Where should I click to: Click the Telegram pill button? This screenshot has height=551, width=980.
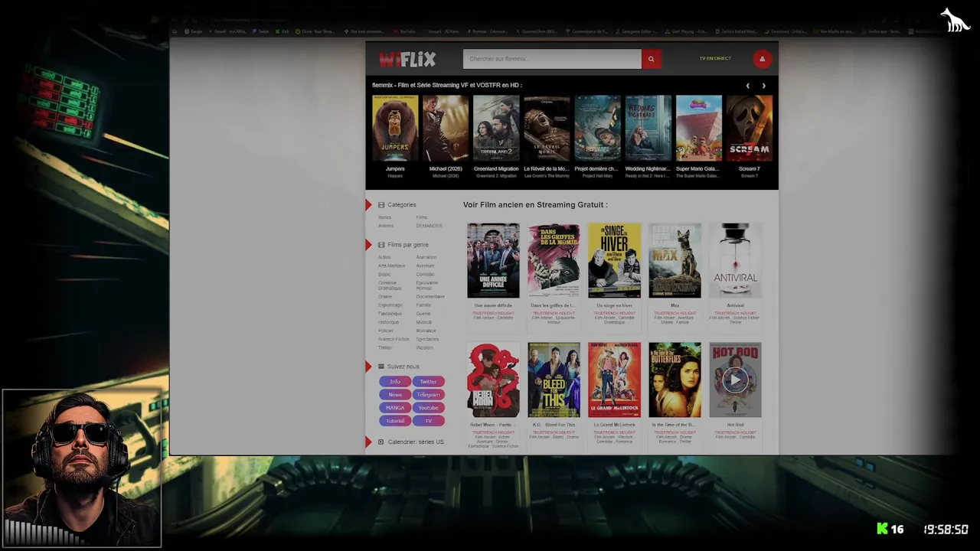[x=429, y=395]
